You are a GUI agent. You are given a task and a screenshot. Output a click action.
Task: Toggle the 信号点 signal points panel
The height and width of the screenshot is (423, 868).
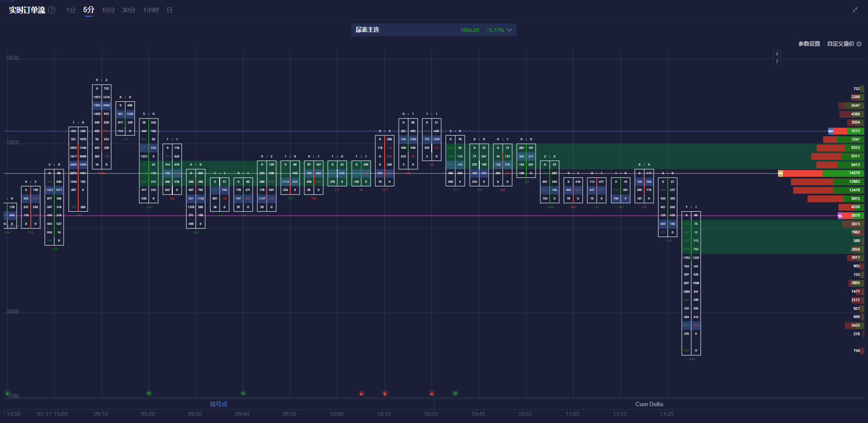click(x=218, y=404)
